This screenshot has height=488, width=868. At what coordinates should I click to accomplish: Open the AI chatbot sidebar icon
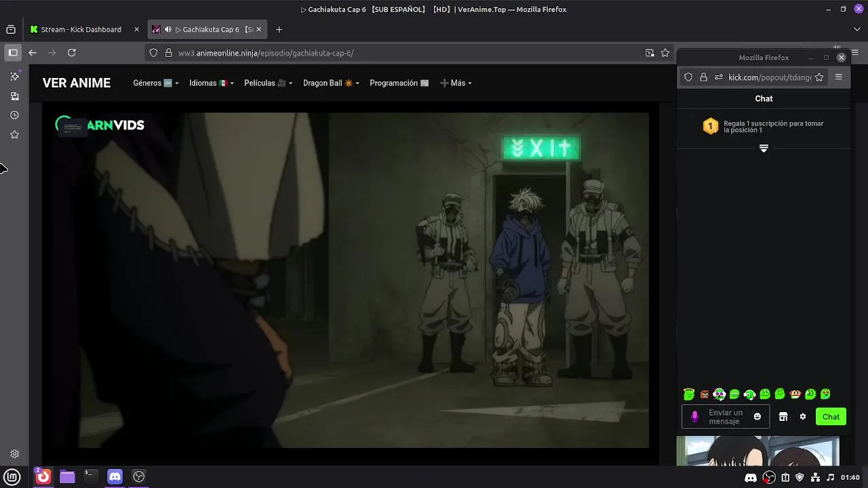point(14,76)
